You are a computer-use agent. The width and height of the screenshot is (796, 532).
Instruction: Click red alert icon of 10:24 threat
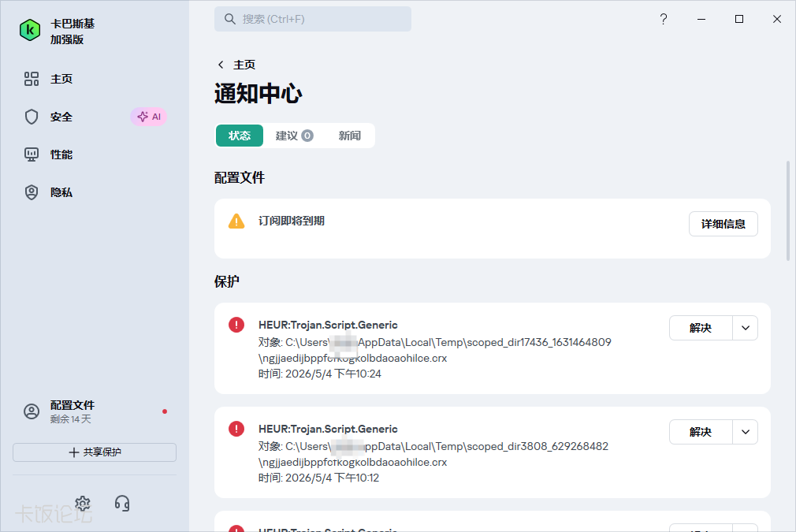point(236,325)
